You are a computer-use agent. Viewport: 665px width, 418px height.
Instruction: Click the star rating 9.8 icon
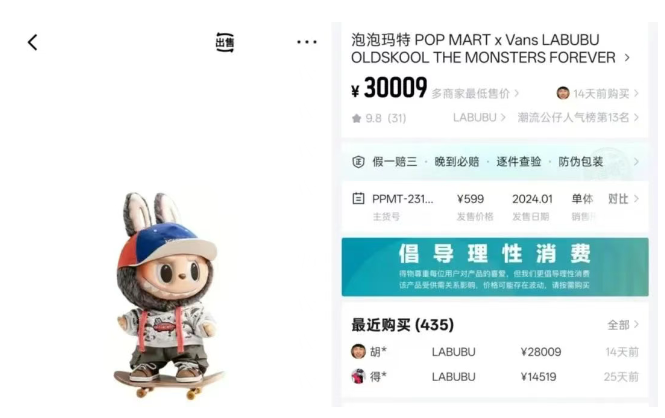(x=356, y=118)
